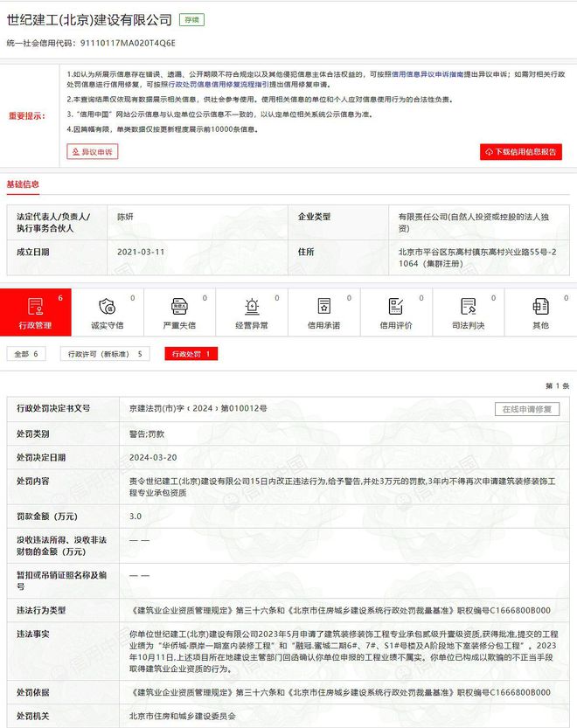This screenshot has height=728, width=577.
Task: Click the 重要提示 label
Action: [27, 116]
